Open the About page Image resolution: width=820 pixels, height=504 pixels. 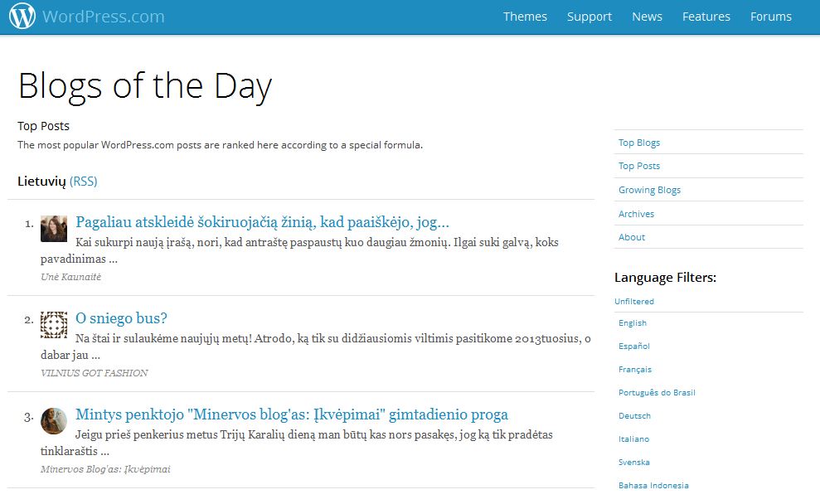pos(631,236)
